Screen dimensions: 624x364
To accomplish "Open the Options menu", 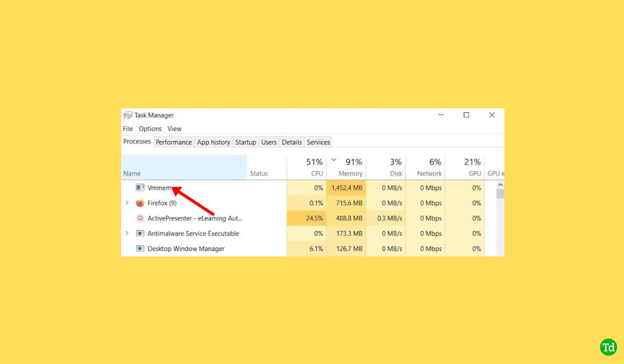I will (150, 129).
